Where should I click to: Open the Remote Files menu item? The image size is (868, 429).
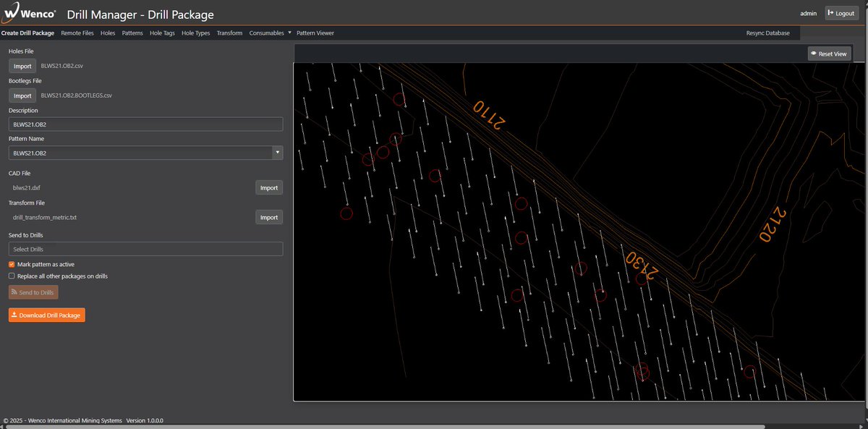tap(77, 33)
